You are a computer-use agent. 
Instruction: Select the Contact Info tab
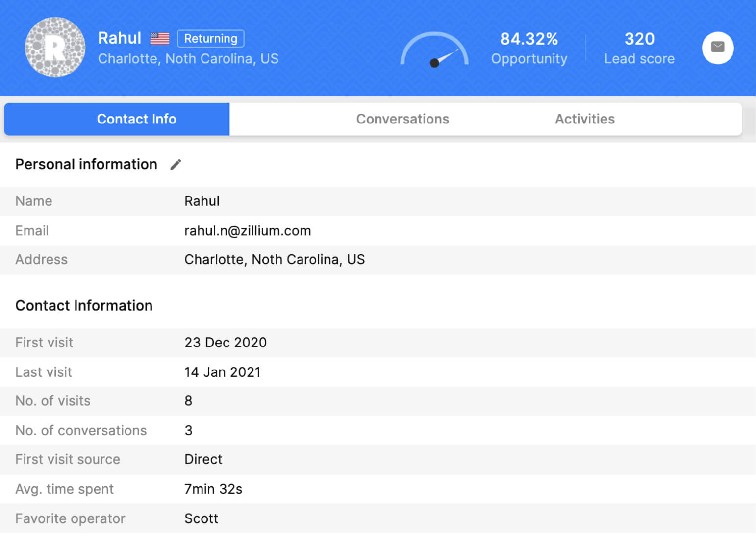[x=136, y=119]
